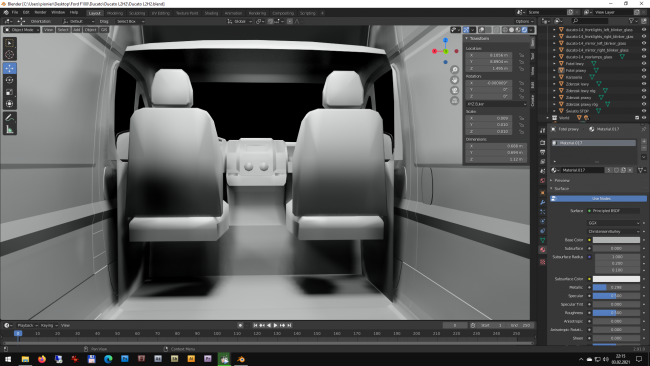
Task: Click the Base Color swatch
Action: 616,240
